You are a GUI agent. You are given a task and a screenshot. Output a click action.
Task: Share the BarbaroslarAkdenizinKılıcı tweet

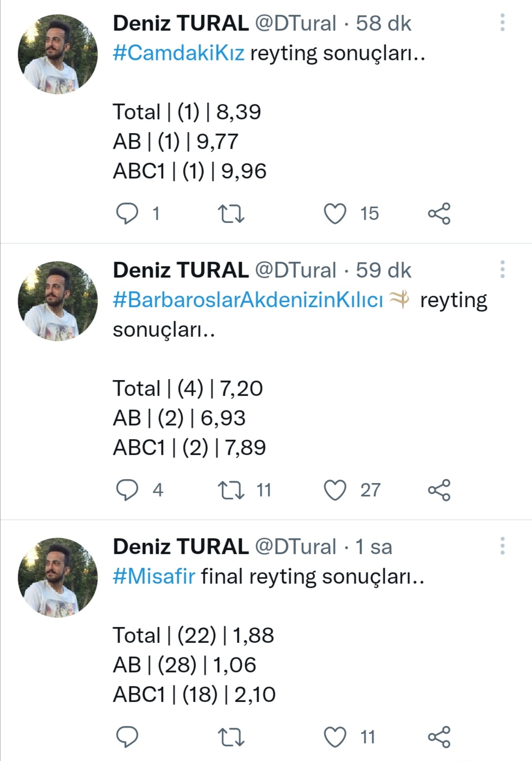click(439, 490)
